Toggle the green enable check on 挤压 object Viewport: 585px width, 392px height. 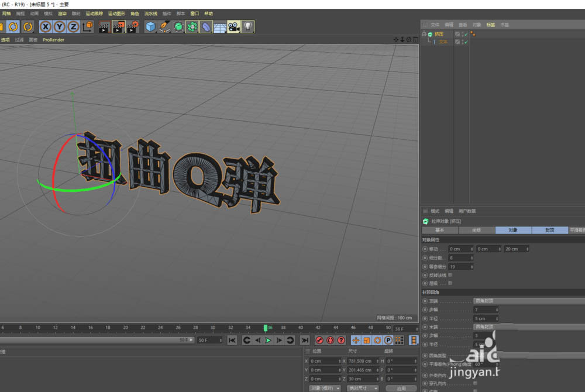coord(466,33)
